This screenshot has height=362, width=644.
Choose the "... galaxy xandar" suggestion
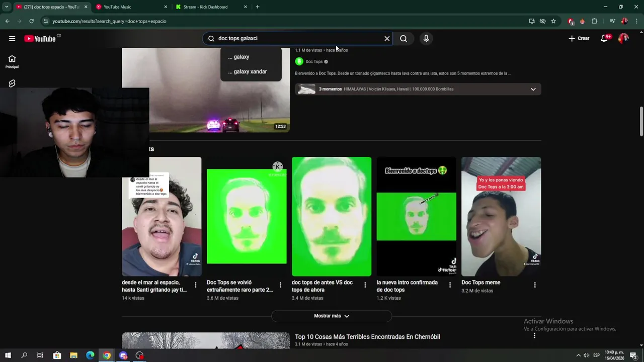(251, 72)
